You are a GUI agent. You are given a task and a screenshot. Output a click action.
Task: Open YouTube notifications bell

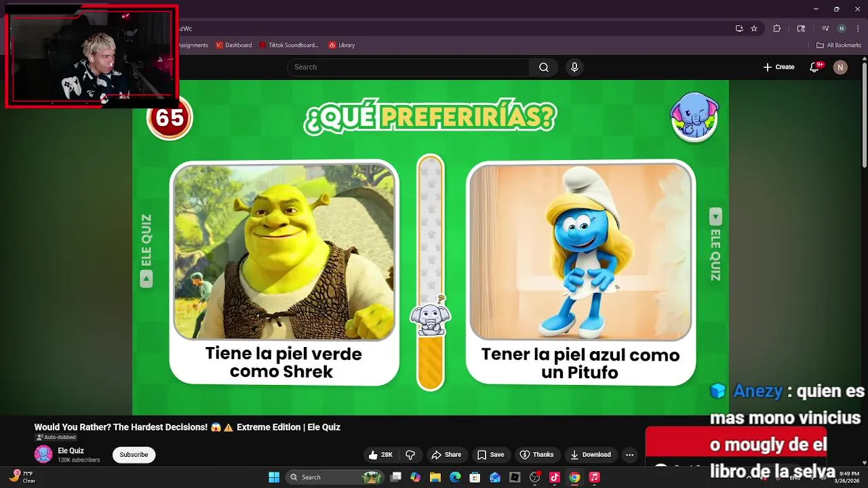coord(815,67)
